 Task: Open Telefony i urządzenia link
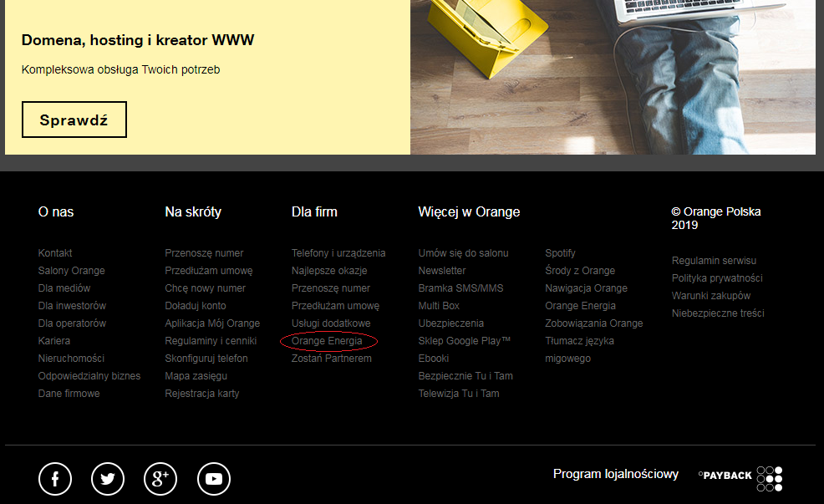(338, 252)
